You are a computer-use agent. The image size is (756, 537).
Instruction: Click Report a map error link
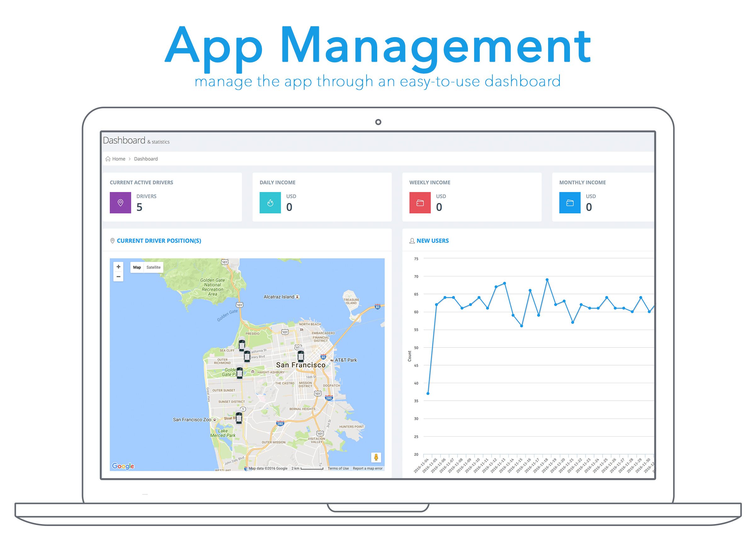(367, 468)
